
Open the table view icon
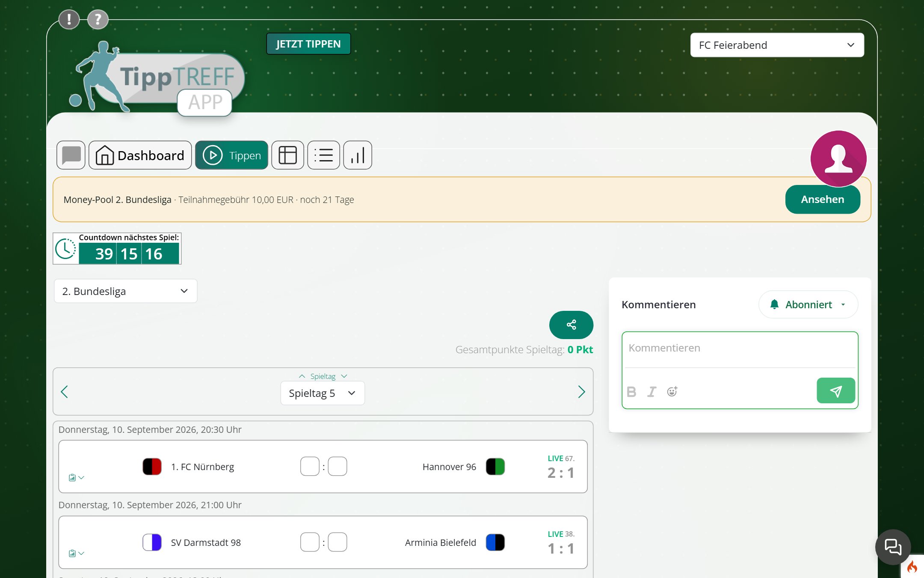point(288,155)
